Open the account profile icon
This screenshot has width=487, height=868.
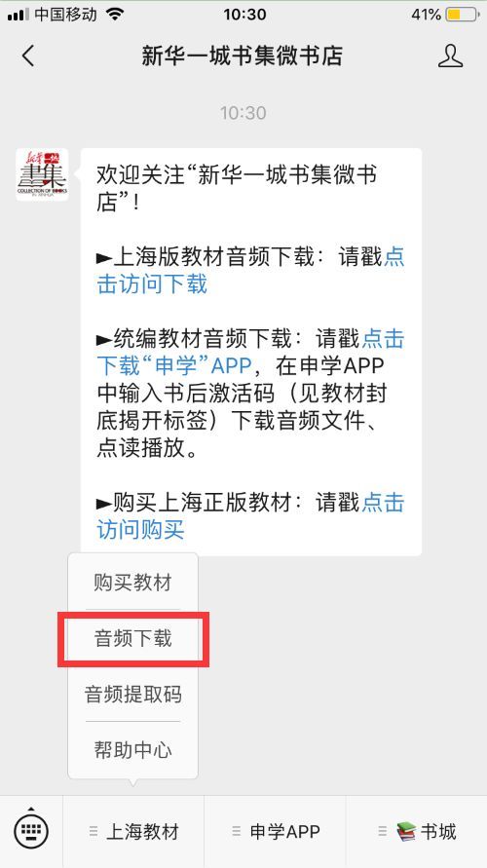click(450, 56)
